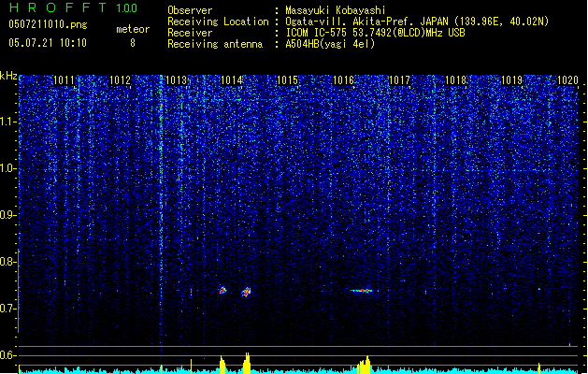Click the Receiving antenna label
The image size is (588, 374).
point(215,44)
